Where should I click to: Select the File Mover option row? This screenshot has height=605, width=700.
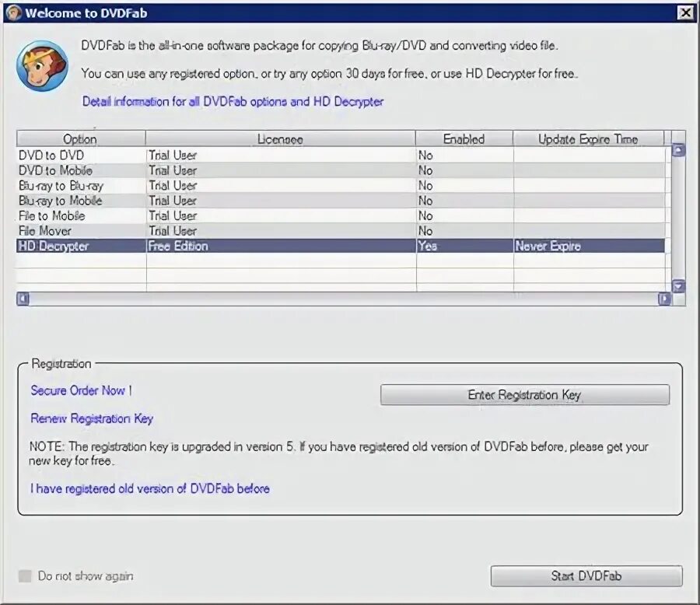pos(341,231)
